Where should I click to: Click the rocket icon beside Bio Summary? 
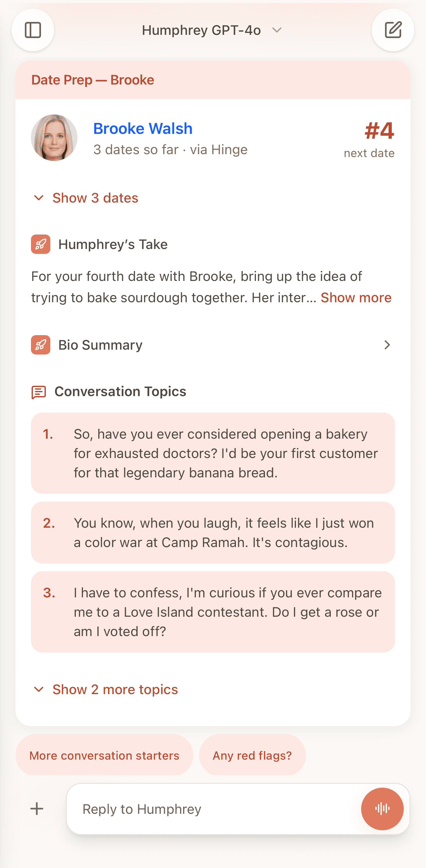41,345
